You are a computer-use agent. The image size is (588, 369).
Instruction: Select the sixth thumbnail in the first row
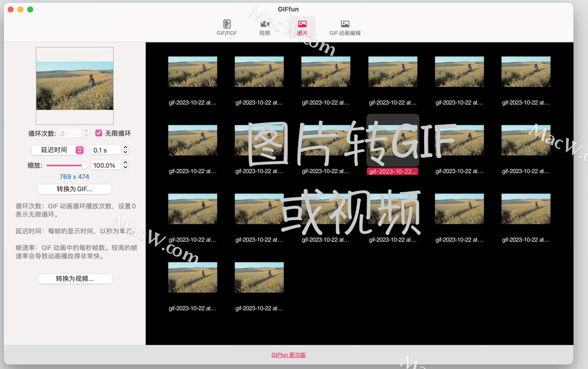tap(526, 71)
